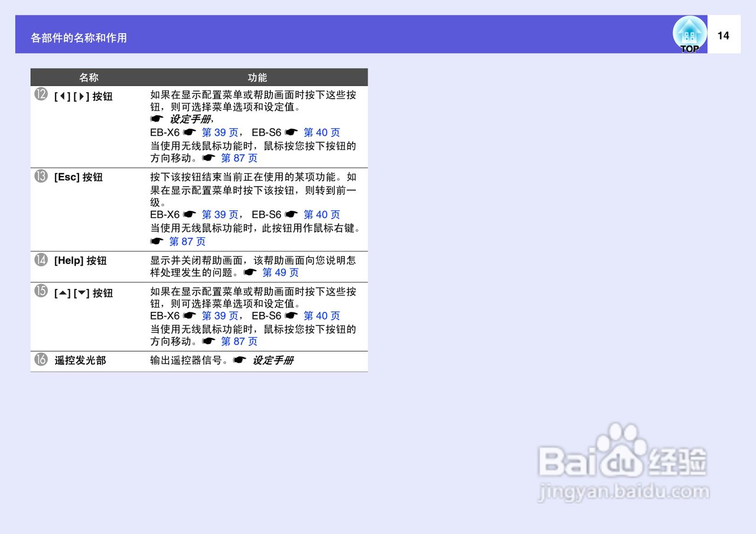This screenshot has width=756, height=534.
Task: Click the number 15 circle marker
Action: [41, 291]
